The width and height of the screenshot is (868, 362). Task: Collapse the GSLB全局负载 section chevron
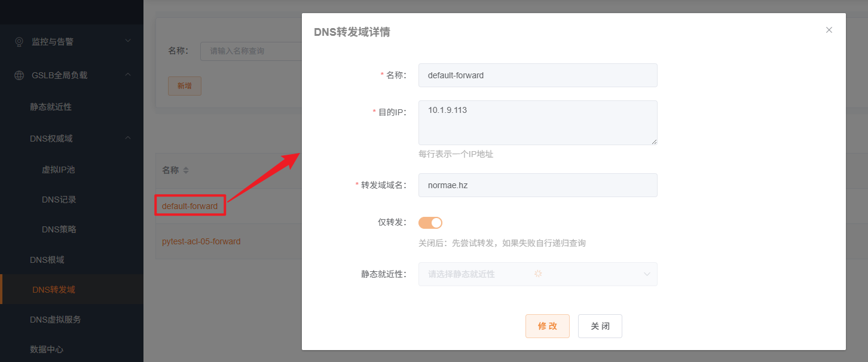coord(127,75)
